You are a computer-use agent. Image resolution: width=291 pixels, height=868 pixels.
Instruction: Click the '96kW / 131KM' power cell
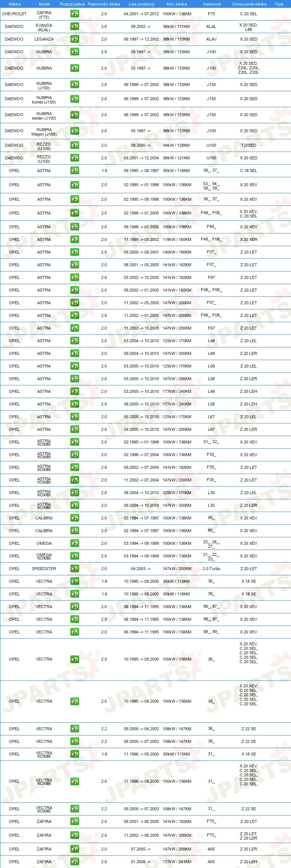click(177, 26)
